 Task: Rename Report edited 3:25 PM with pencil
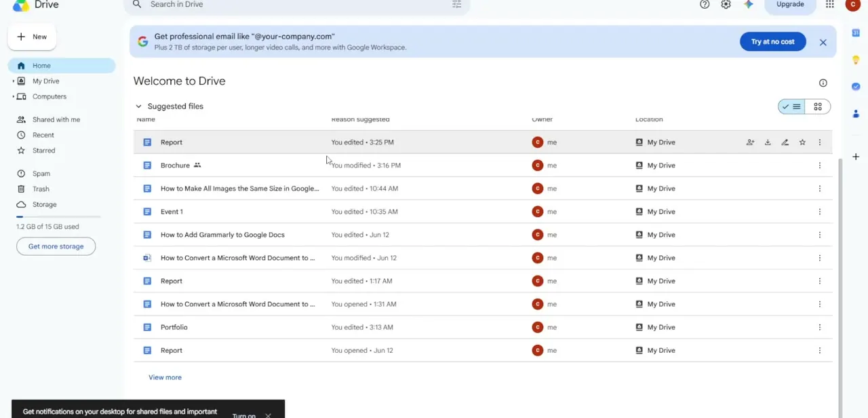[785, 142]
